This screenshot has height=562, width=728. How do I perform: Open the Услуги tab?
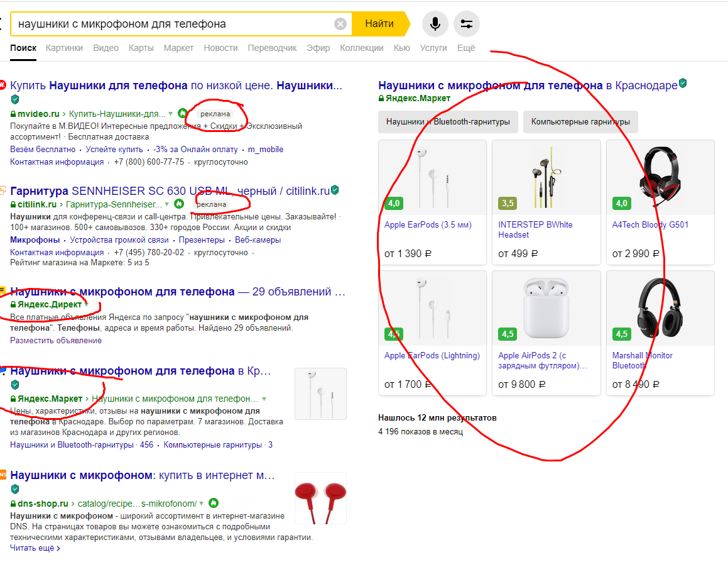point(433,48)
